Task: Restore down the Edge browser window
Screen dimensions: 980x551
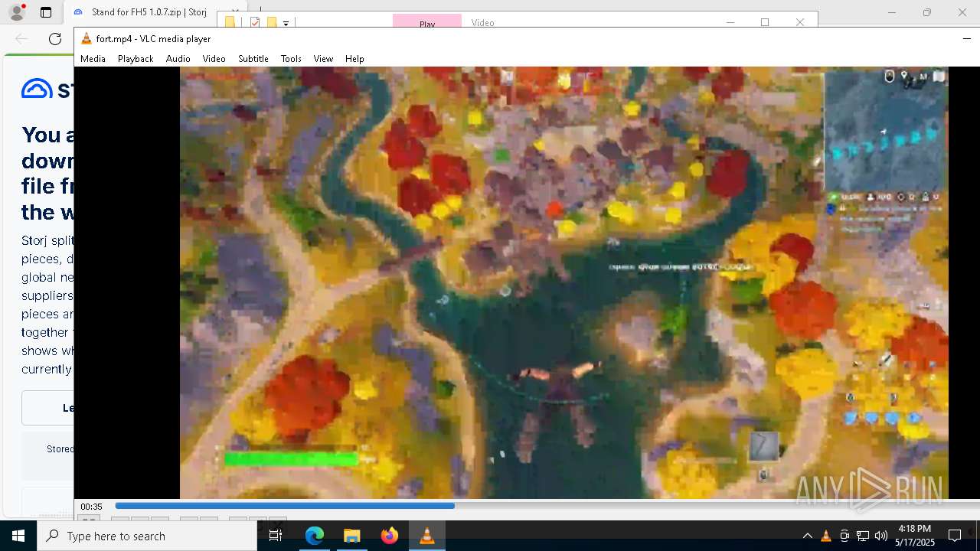Action: (927, 12)
